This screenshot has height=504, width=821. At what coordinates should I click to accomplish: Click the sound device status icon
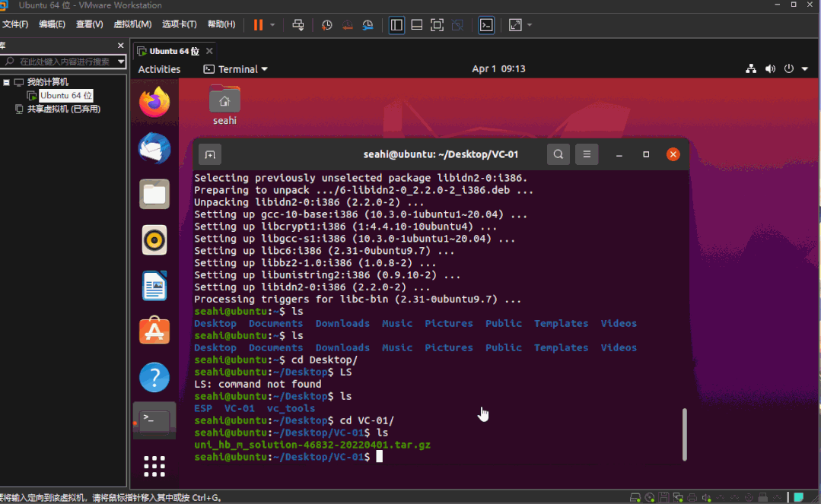705,497
